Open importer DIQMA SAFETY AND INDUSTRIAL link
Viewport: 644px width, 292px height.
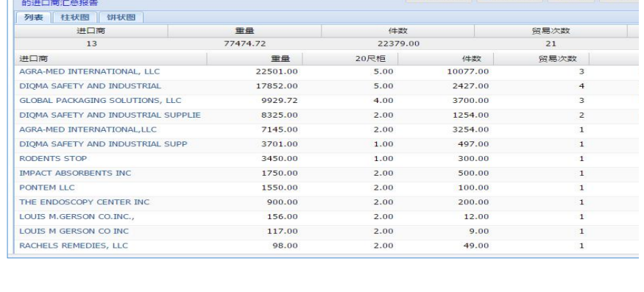[91, 86]
